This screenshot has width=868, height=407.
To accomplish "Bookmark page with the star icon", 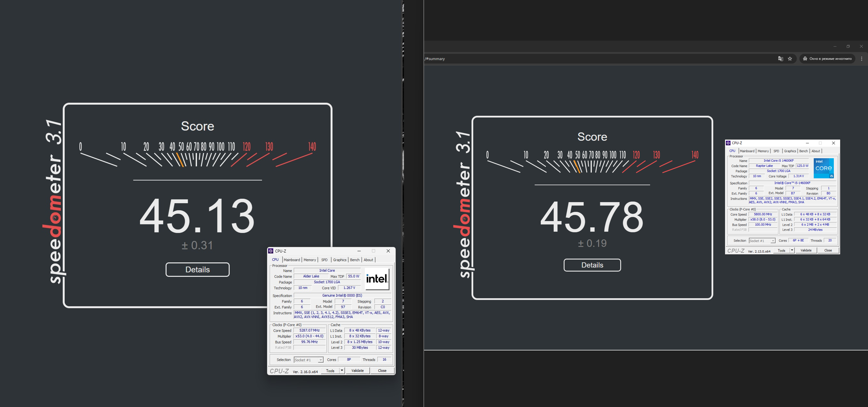I will [x=790, y=59].
